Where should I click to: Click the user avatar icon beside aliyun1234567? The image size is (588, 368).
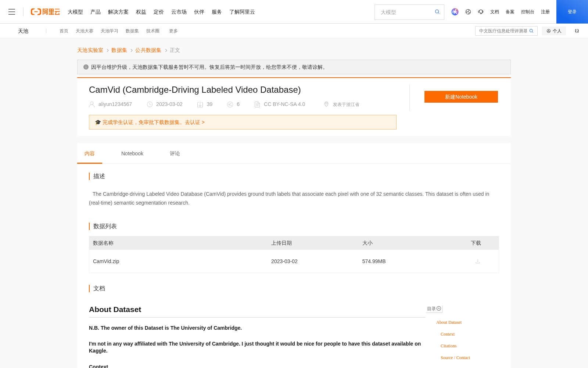pyautogui.click(x=92, y=105)
